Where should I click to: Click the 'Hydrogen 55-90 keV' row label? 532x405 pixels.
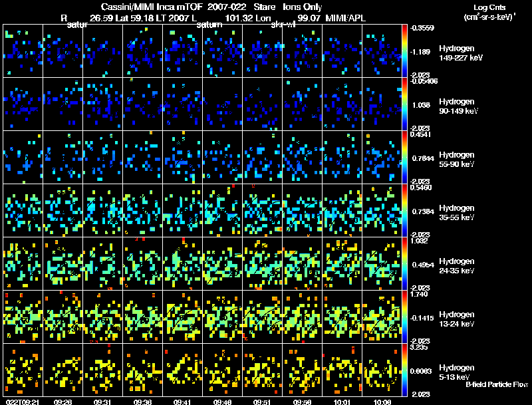coord(457,160)
